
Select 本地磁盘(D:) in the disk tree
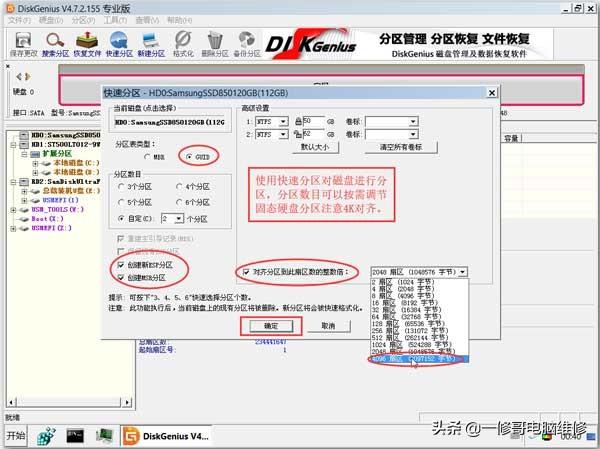point(76,172)
